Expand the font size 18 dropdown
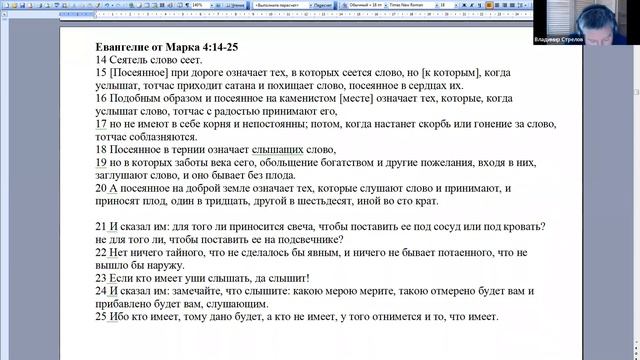The width and height of the screenshot is (640, 360). [x=456, y=5]
